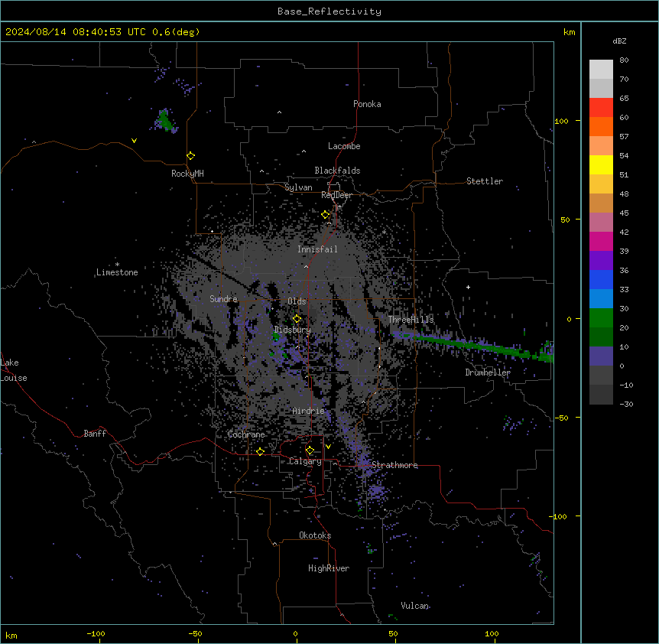
Task: Click the Banff label
Action: pos(95,434)
